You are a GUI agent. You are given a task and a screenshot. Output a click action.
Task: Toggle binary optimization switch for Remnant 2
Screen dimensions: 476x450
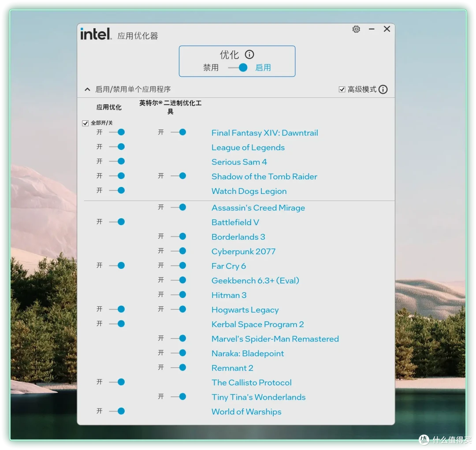coord(178,368)
